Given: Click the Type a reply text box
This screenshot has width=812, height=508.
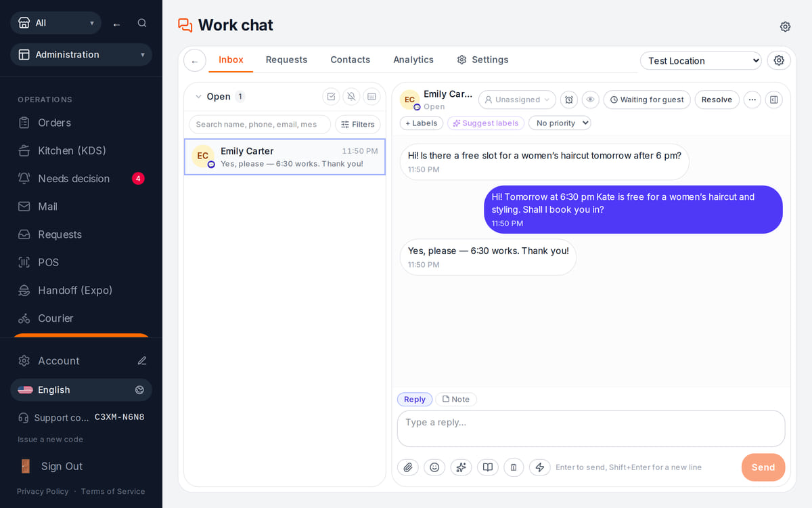Looking at the screenshot, I should point(591,429).
